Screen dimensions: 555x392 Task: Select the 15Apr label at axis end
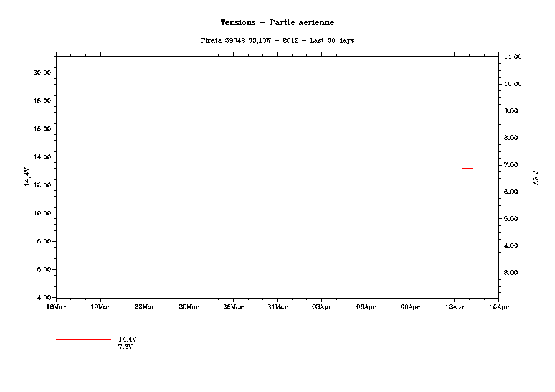[x=498, y=307]
